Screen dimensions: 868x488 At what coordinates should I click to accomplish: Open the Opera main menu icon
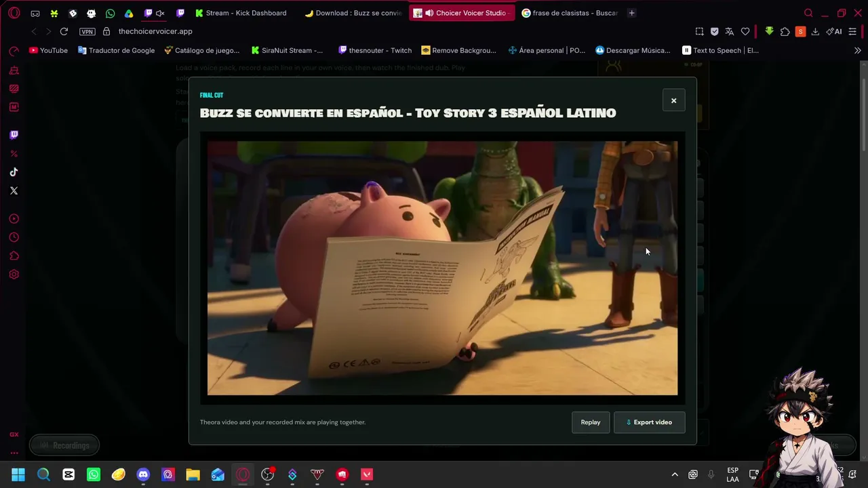[x=14, y=13]
